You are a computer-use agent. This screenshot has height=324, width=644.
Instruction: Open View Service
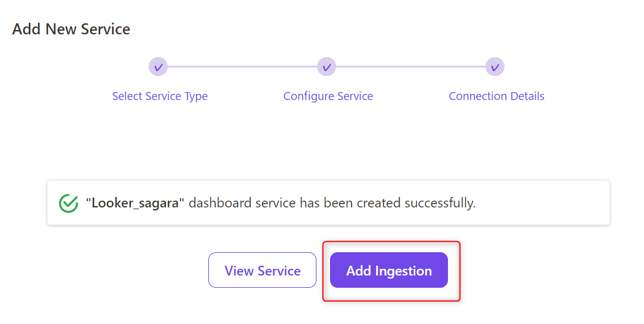[x=262, y=270]
